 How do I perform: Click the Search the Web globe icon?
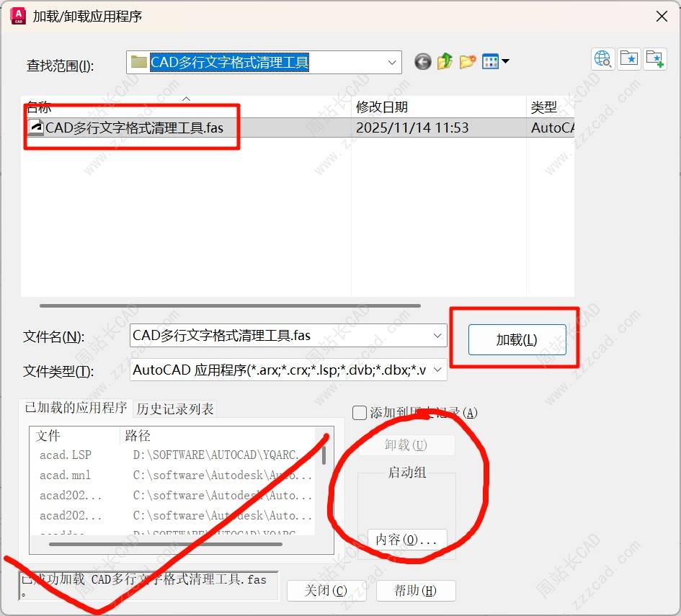(602, 59)
